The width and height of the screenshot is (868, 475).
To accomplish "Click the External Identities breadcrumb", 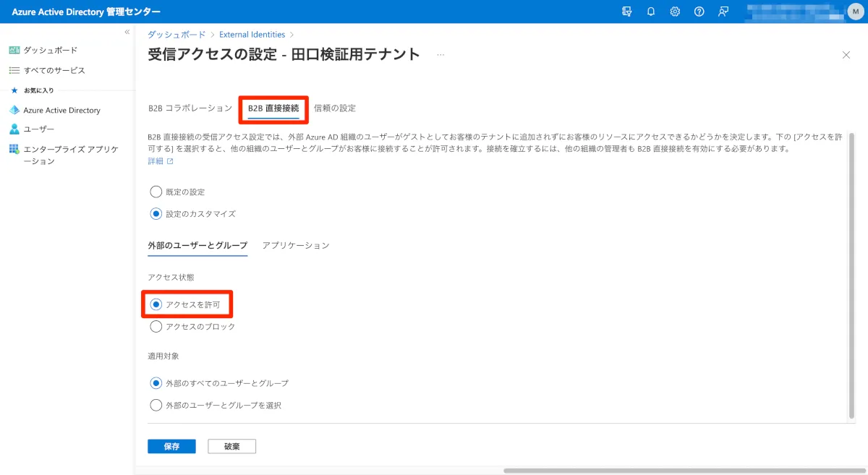I will coord(252,35).
